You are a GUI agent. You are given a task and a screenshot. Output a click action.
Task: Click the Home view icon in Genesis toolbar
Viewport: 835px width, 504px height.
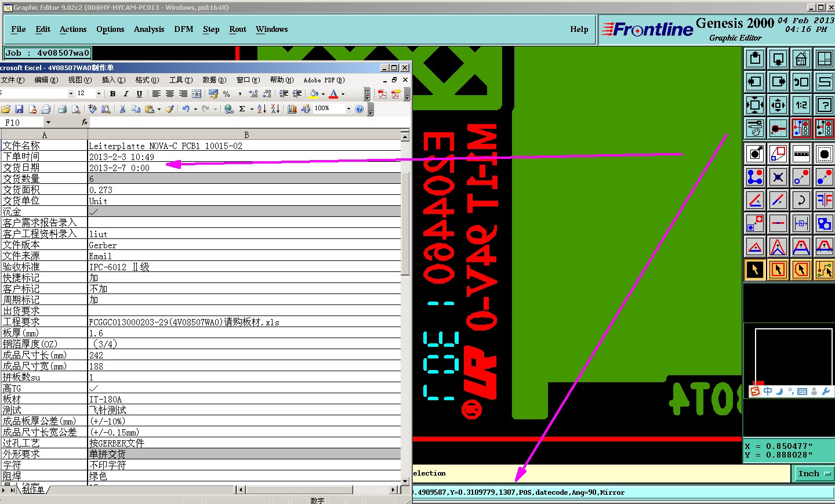801,59
